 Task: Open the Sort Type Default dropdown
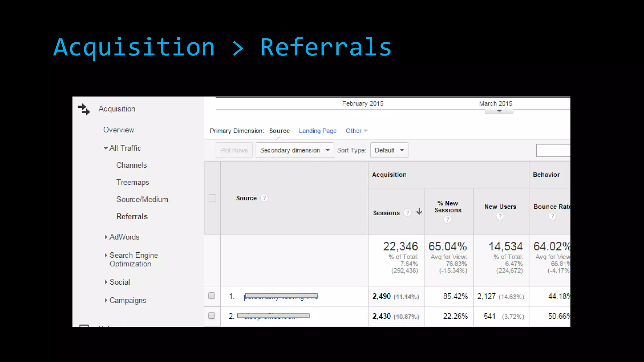pos(389,150)
